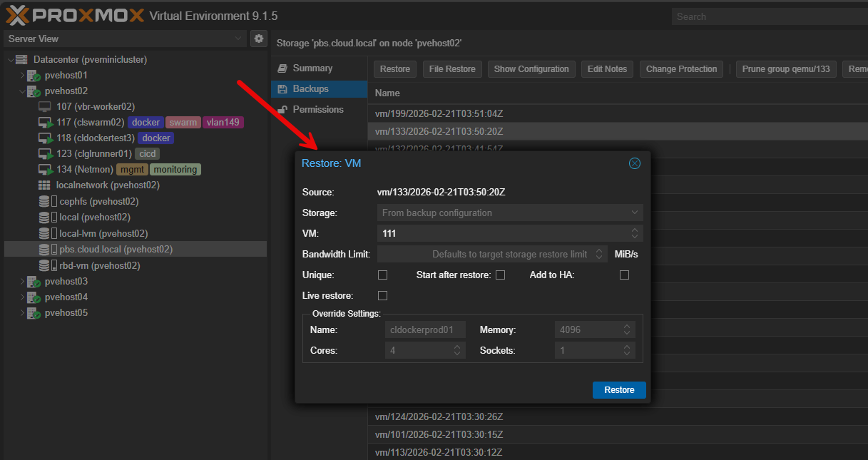Click the VM 134 Netmon icon
The image size is (868, 460).
point(46,170)
